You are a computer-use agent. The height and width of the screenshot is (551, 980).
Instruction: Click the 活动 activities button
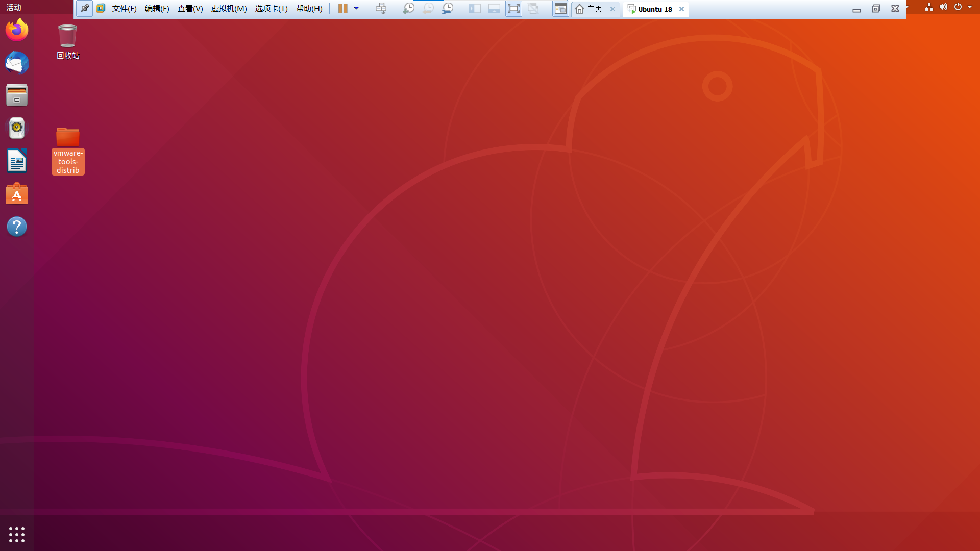(14, 7)
